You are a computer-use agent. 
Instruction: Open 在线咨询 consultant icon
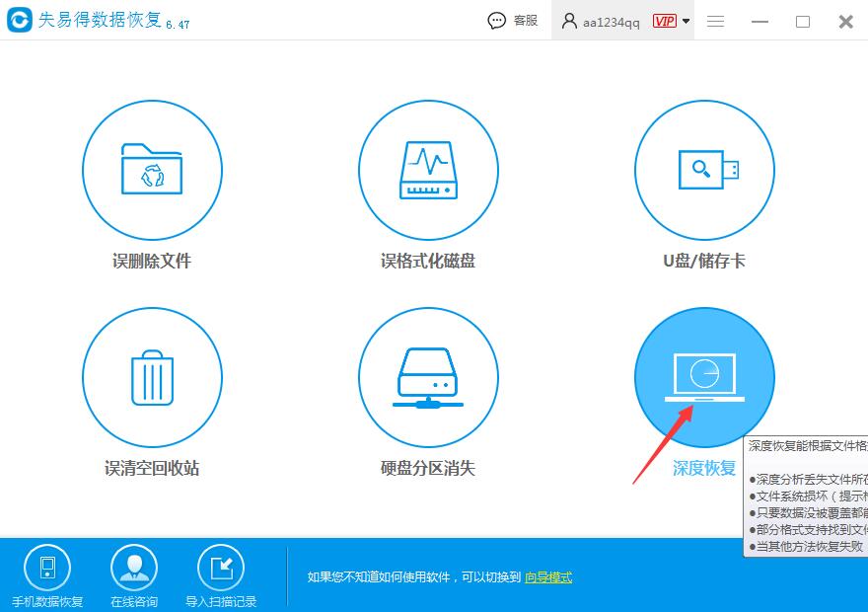click(x=134, y=568)
